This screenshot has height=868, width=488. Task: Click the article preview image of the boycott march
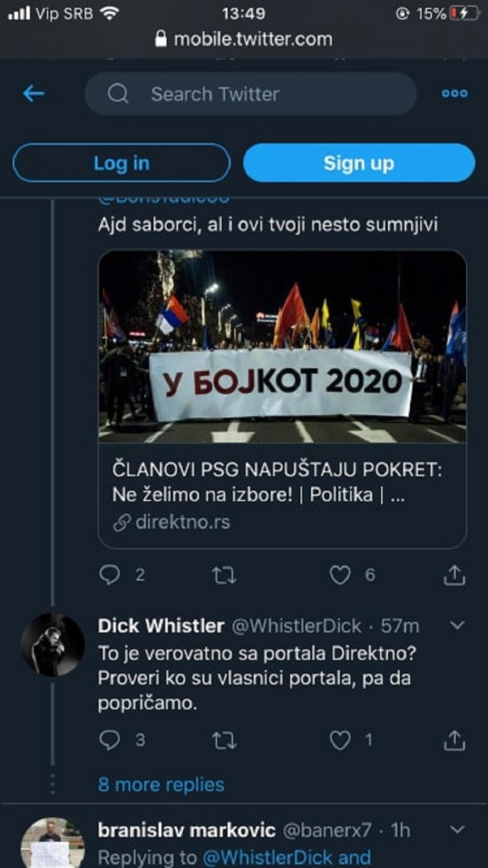(x=282, y=351)
